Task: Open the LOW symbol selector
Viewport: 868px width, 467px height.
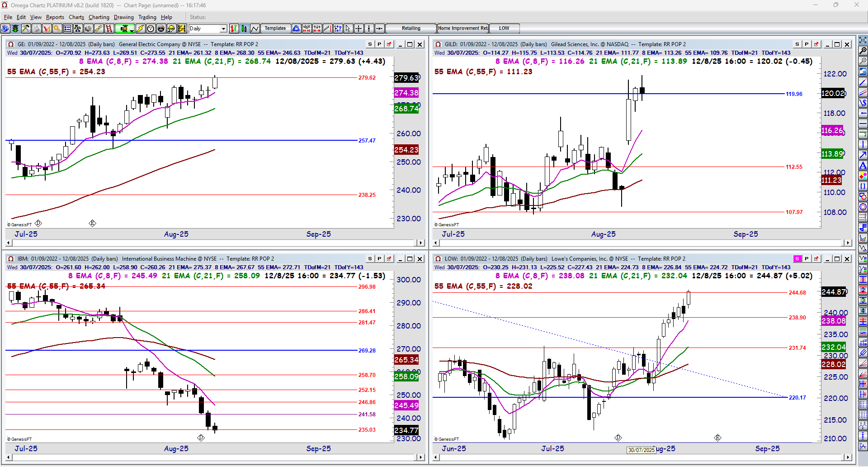Action: coord(504,29)
